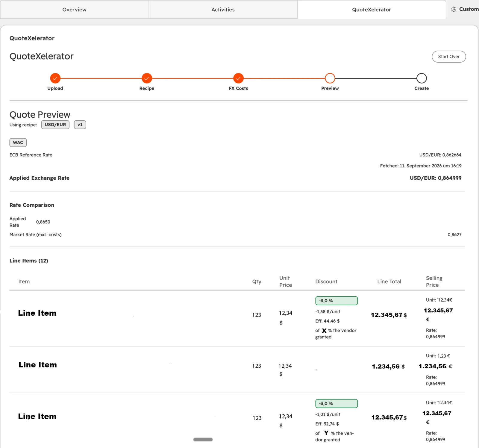
Task: Click the gear icon beside Custom
Action: pos(454,9)
